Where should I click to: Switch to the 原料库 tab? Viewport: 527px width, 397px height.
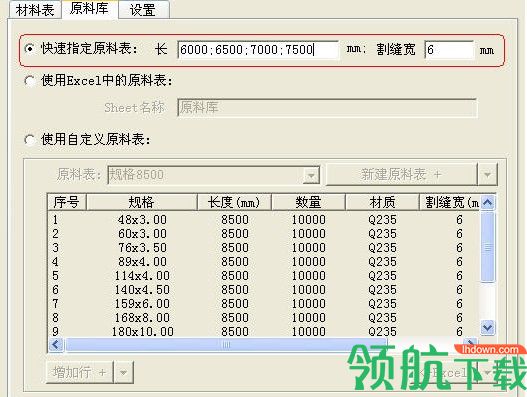(x=89, y=9)
